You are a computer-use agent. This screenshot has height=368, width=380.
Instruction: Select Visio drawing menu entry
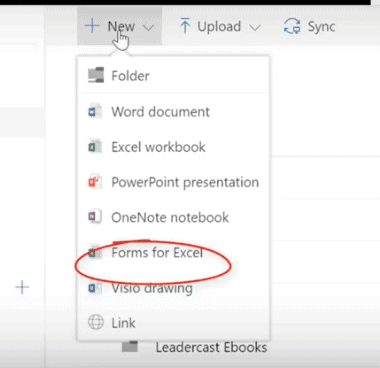pos(173,288)
